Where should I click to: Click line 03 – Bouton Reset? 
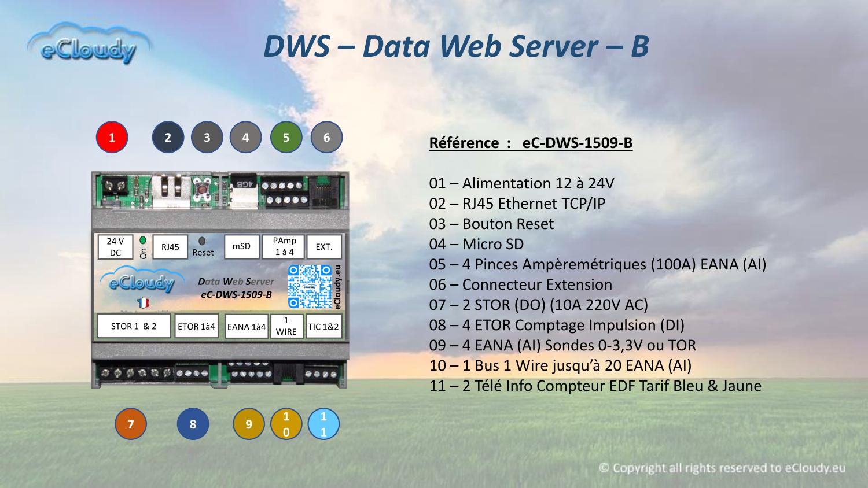tap(491, 224)
